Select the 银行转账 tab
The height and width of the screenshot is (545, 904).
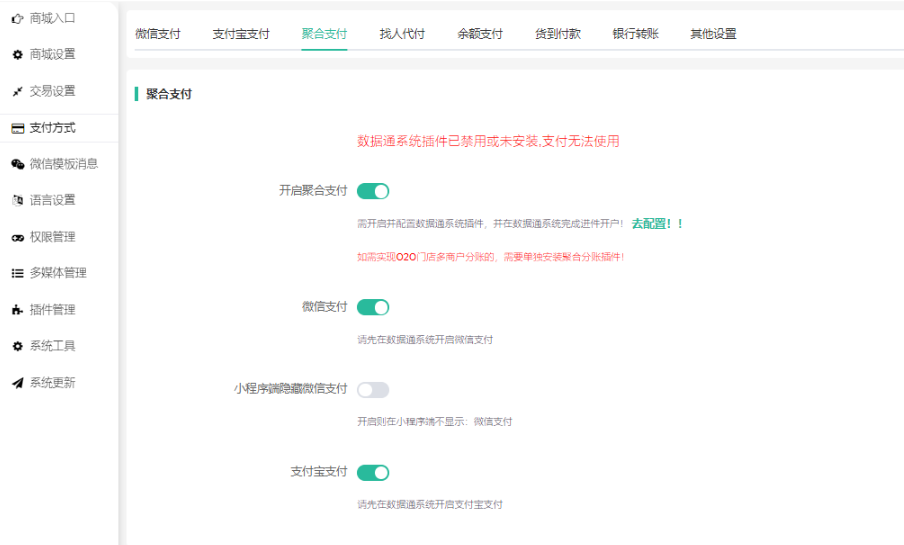point(635,34)
